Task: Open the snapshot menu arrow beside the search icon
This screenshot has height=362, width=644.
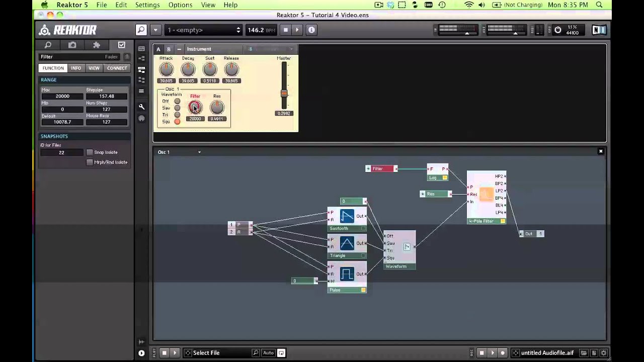Action: tap(155, 30)
